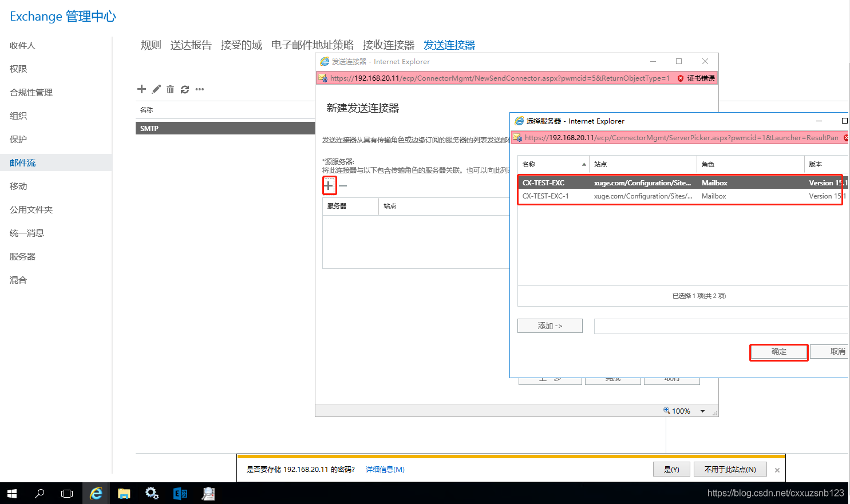Remove source server with minus icon
Image resolution: width=850 pixels, height=504 pixels.
(x=343, y=185)
